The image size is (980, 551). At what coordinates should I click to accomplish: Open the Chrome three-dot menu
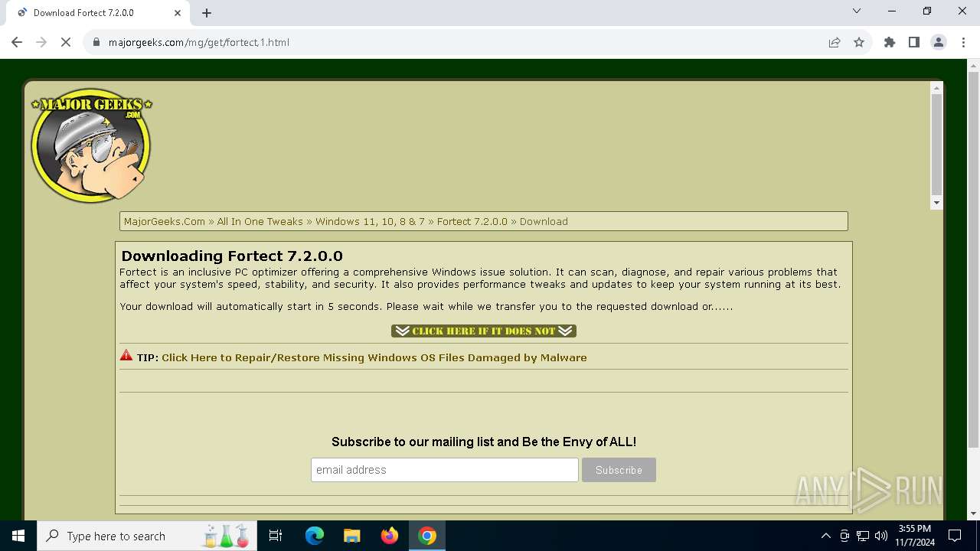pyautogui.click(x=962, y=42)
